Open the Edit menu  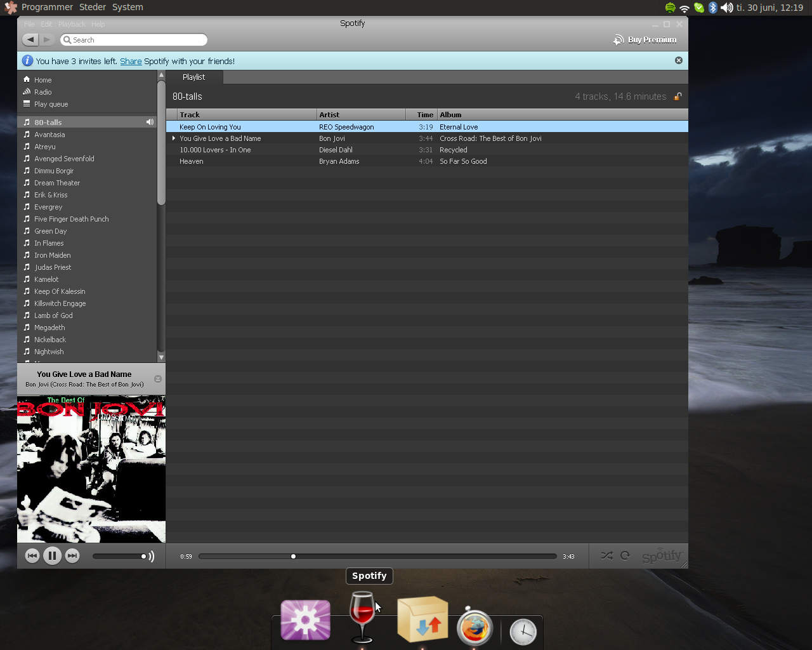coord(46,24)
